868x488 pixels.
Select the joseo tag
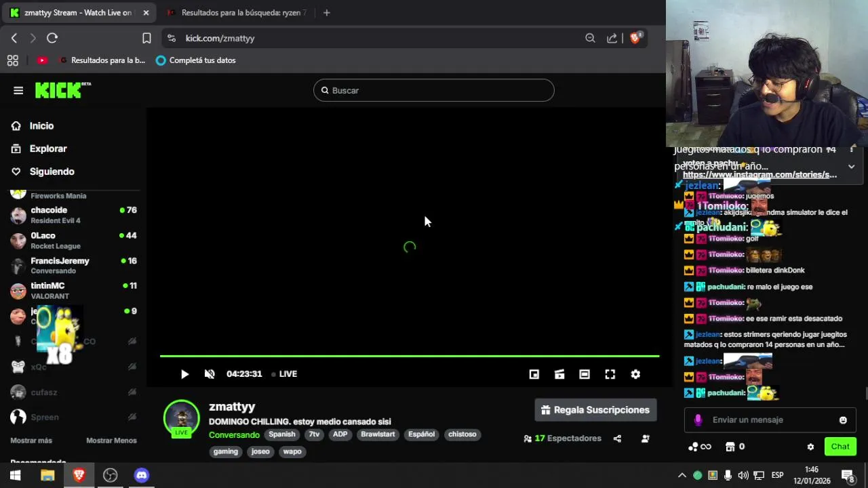(260, 451)
